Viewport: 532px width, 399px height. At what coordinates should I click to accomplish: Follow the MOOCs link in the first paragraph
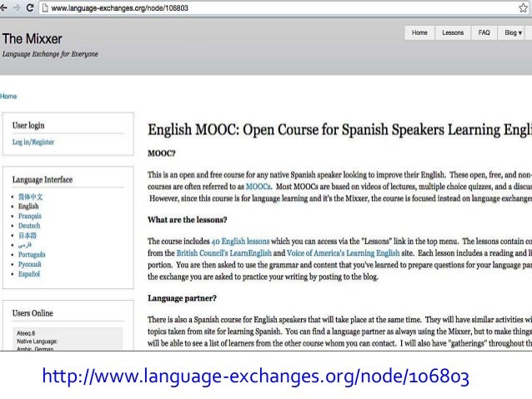(x=258, y=187)
